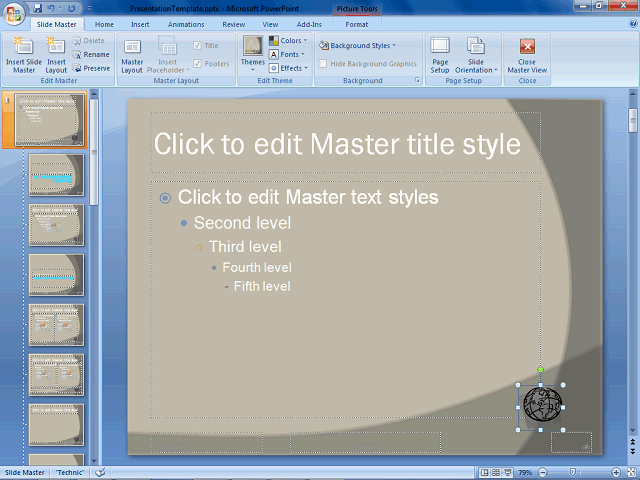The height and width of the screenshot is (480, 640).
Task: Click the 'Second level' text line
Action: click(x=242, y=223)
